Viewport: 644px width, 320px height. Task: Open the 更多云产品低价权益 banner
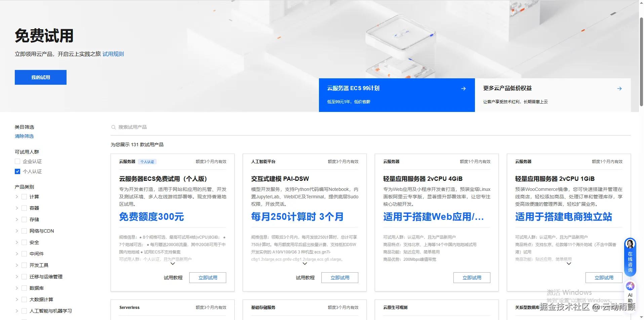coord(553,95)
